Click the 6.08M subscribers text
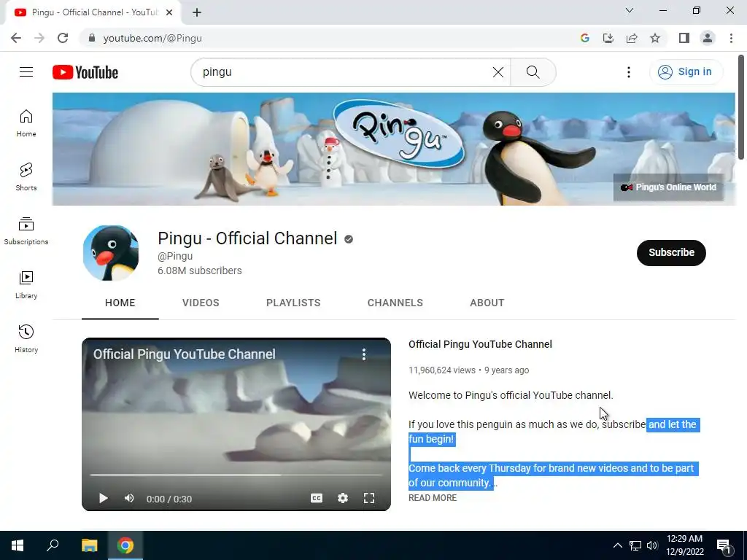 click(x=200, y=271)
